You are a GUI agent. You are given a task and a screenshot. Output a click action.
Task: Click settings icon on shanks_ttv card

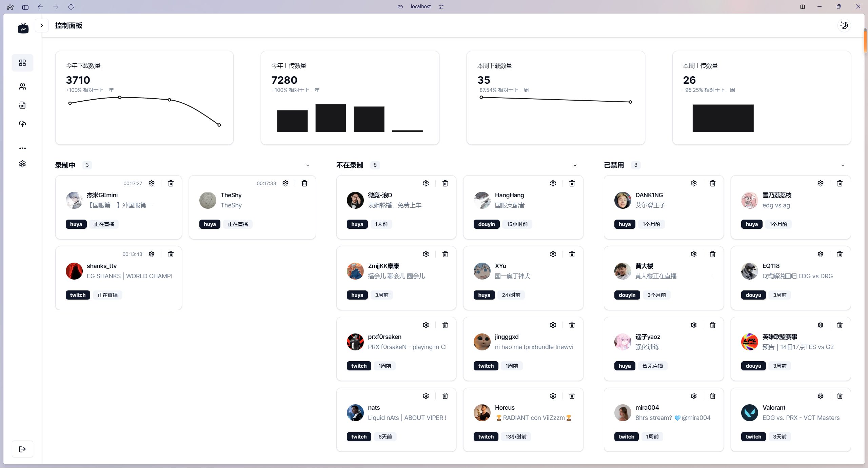coord(152,253)
